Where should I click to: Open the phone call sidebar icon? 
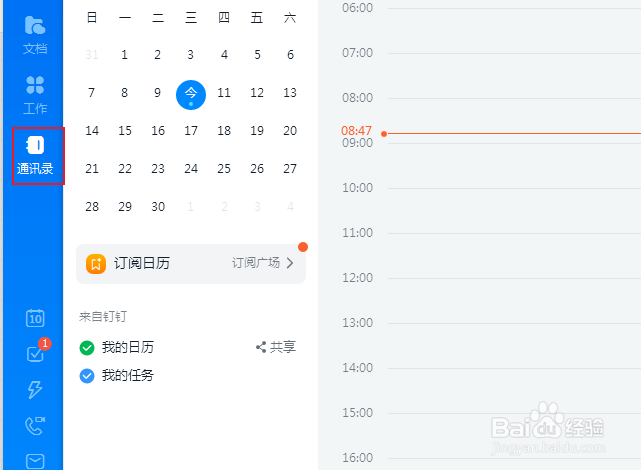tap(35, 426)
